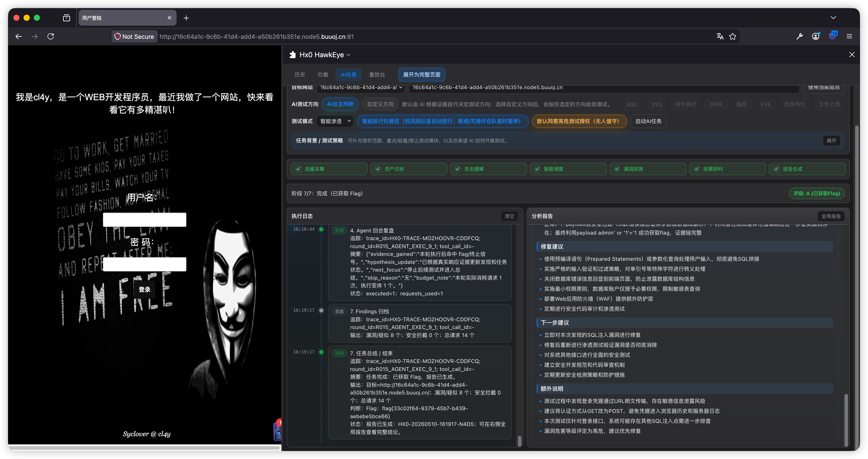868x459 pixels.
Task: Click 展开为完整页面 button
Action: tap(422, 75)
